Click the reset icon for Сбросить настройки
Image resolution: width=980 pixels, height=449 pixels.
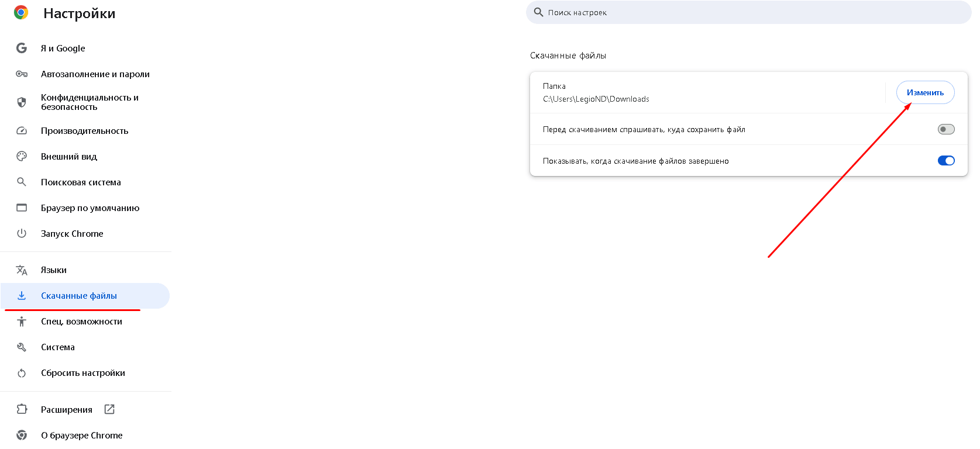click(22, 373)
